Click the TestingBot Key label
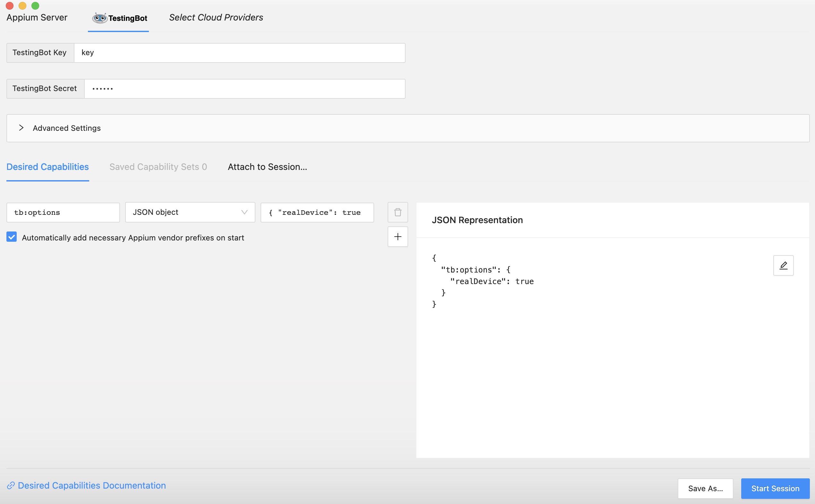 (39, 53)
